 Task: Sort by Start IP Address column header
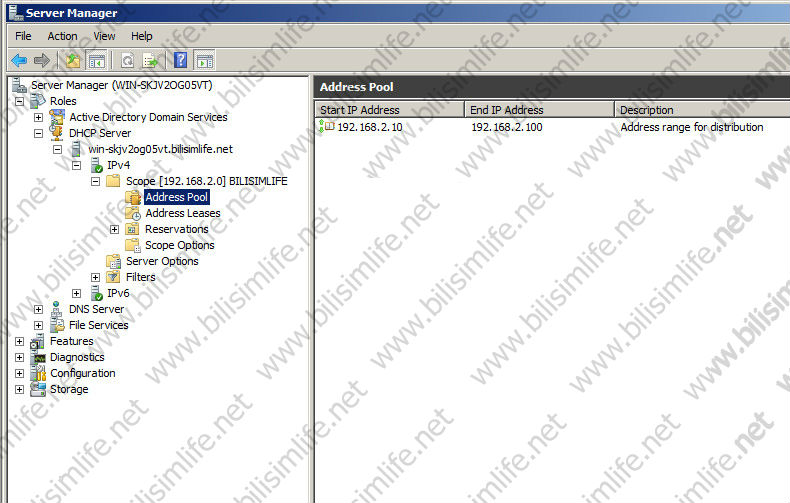pos(389,109)
